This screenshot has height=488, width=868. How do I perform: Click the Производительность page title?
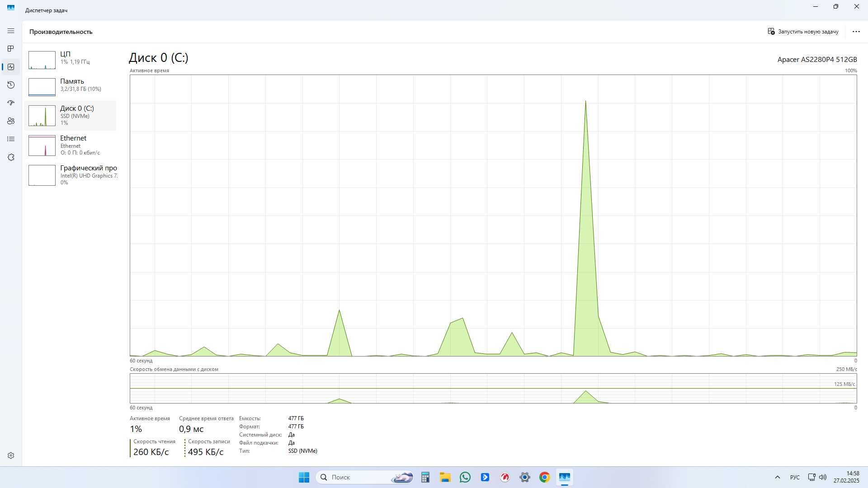pos(61,32)
